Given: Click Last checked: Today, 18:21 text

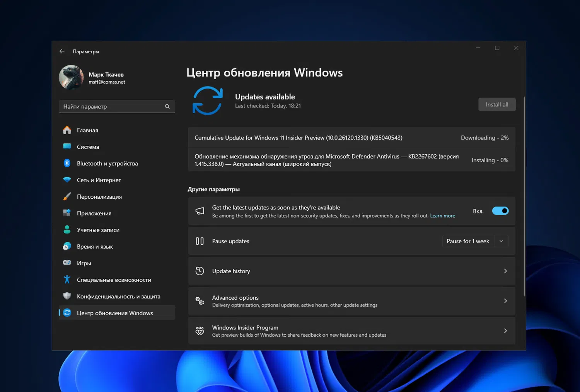Looking at the screenshot, I should point(268,106).
